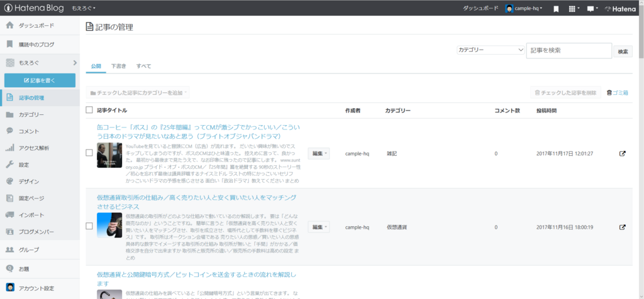This screenshot has width=644, height=299.
Task: Open the services grid icon menu
Action: pos(572,8)
